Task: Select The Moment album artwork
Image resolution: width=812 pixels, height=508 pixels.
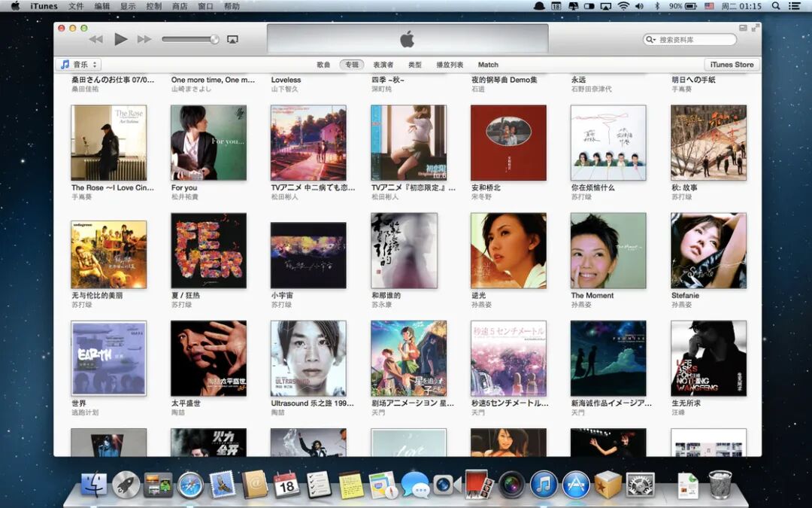Action: click(x=608, y=251)
